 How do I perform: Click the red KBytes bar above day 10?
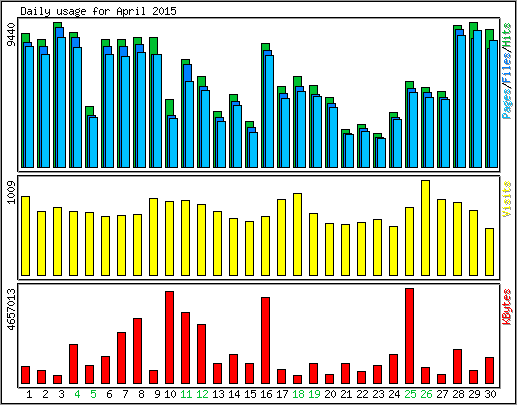click(169, 337)
